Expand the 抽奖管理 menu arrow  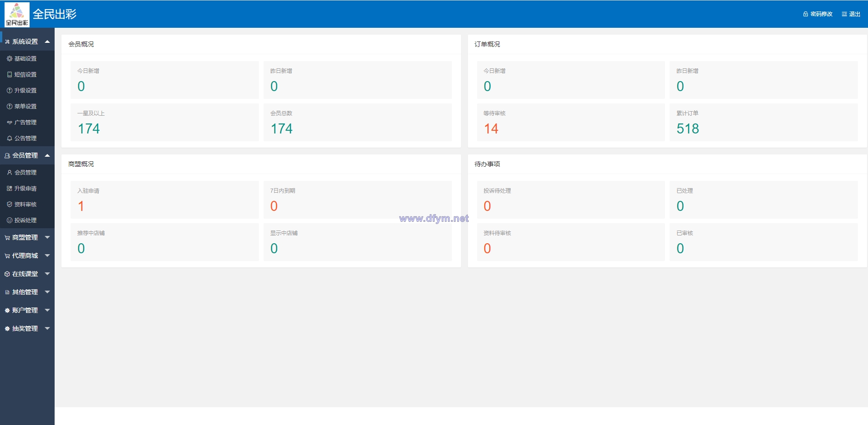47,328
